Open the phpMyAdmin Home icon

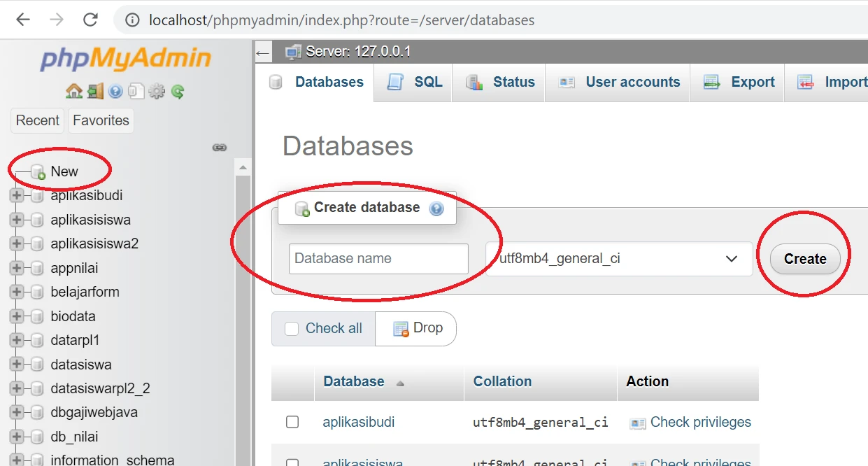74,91
